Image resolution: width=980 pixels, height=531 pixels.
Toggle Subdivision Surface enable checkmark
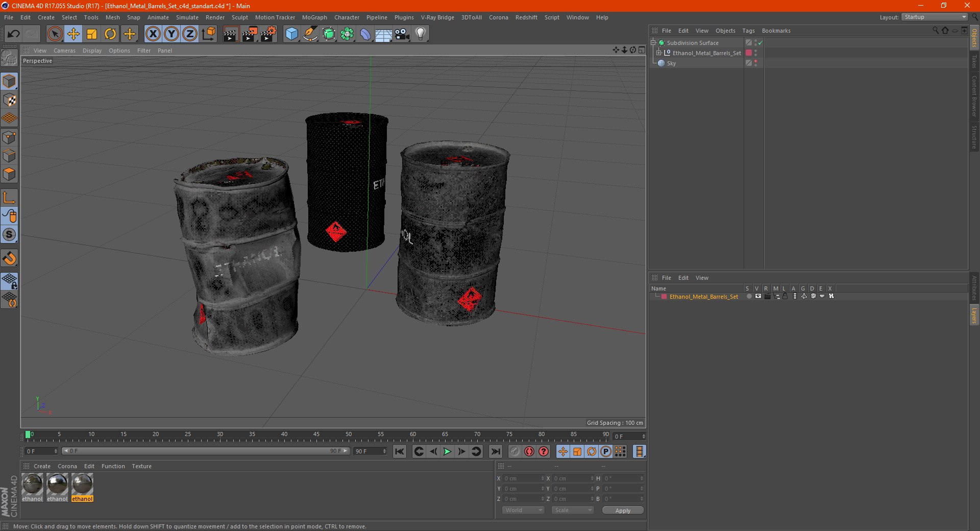click(x=760, y=43)
